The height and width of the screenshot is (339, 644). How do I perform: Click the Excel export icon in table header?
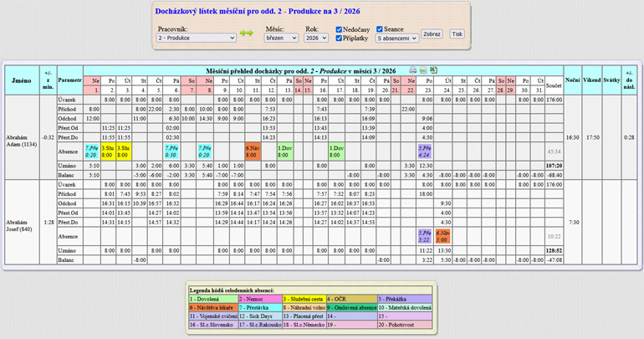tap(434, 70)
